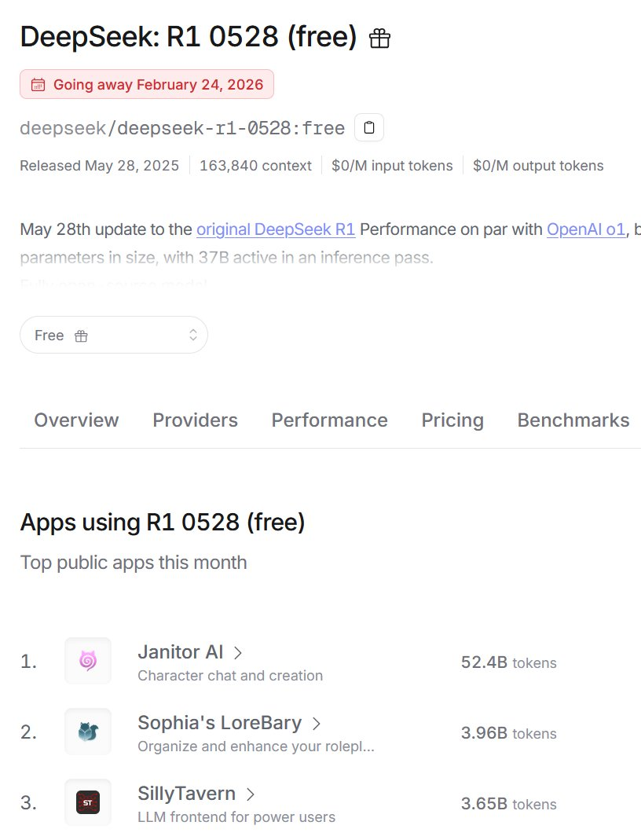Screen dimensions: 641x840
Task: Click the Janitor AI app logo
Action: pyautogui.click(x=88, y=661)
